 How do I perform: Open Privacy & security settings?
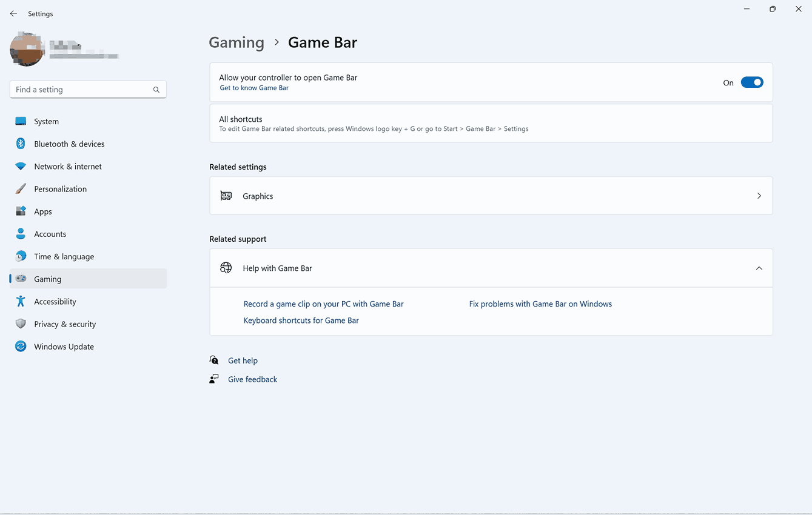[x=88, y=324]
